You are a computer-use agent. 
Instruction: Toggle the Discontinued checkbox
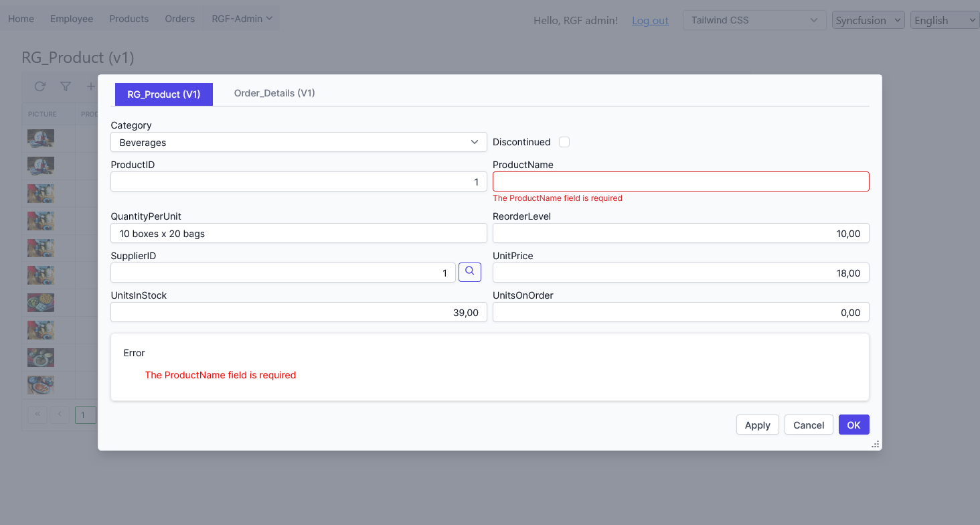point(564,142)
